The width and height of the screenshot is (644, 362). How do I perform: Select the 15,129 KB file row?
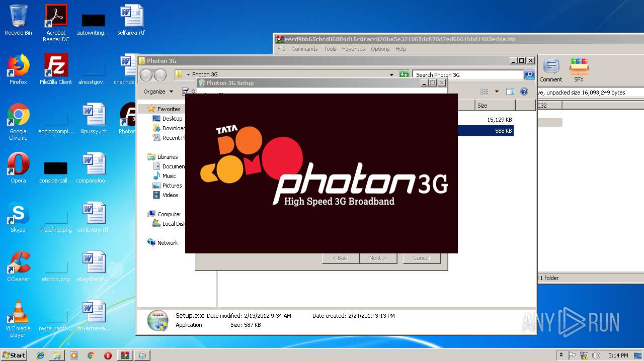click(x=486, y=120)
